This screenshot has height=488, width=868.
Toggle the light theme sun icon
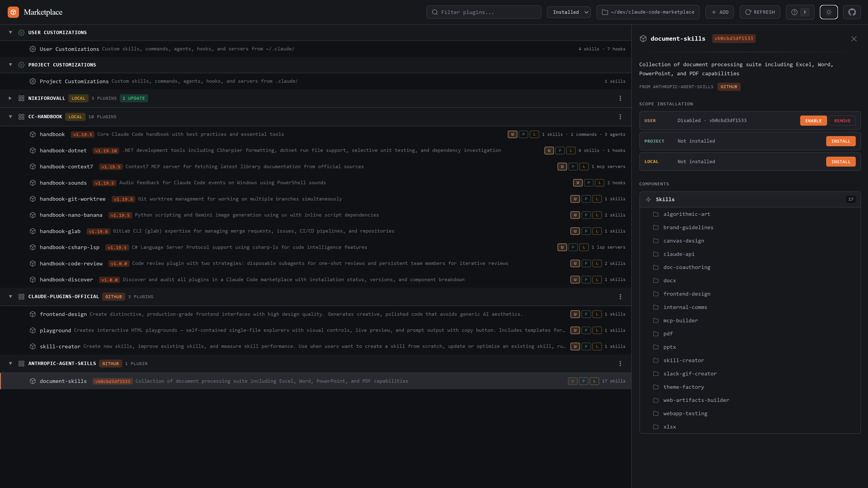tap(829, 12)
